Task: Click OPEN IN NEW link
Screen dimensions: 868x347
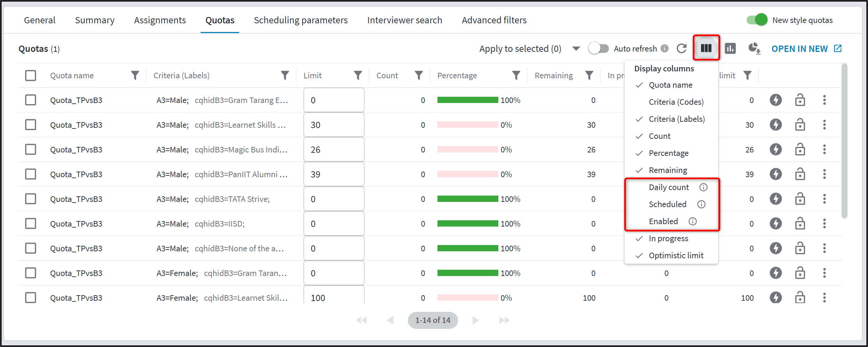Action: coord(806,49)
